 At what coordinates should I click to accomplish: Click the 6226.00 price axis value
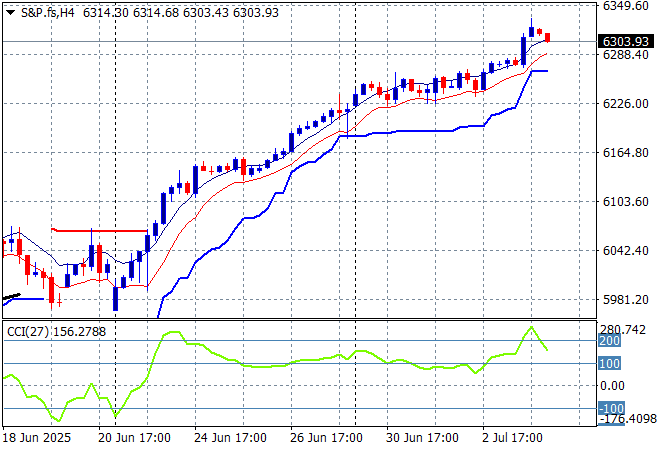click(x=625, y=104)
